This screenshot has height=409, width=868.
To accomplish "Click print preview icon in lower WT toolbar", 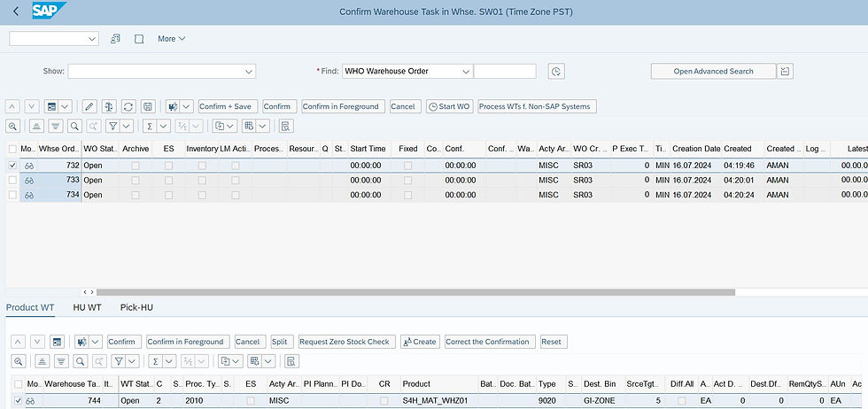I will click(x=291, y=361).
